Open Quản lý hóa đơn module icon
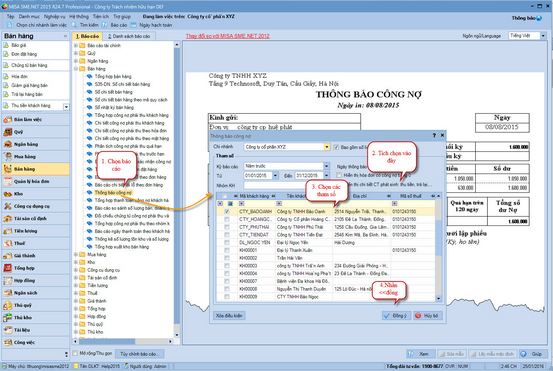This screenshot has height=371, width=553. 8,181
